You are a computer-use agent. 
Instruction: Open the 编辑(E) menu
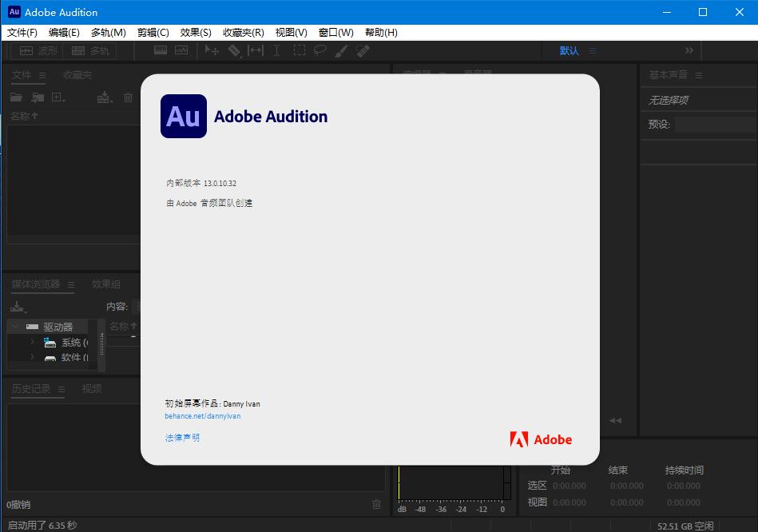tap(64, 33)
